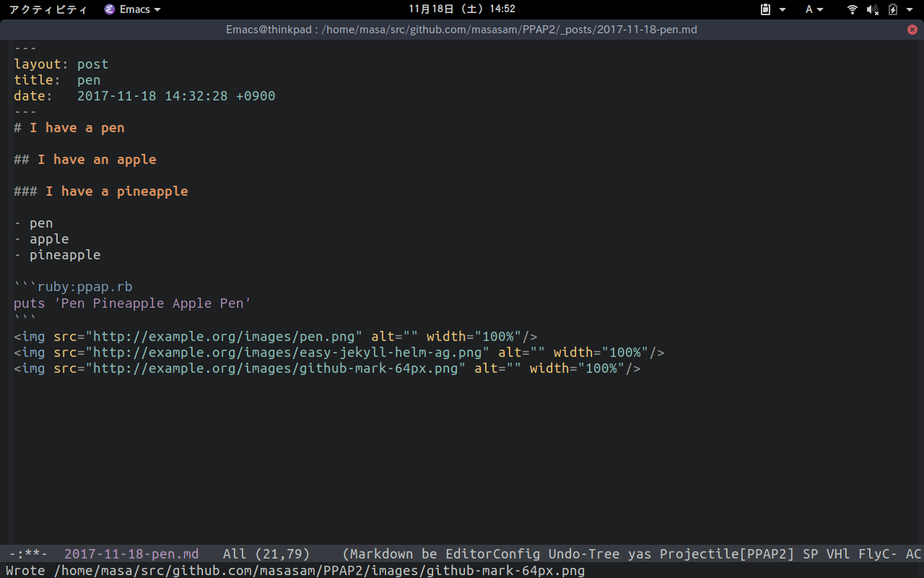Click 'EditorConfig' minor mode in mode line
This screenshot has width=924, height=578.
pyautogui.click(x=492, y=554)
